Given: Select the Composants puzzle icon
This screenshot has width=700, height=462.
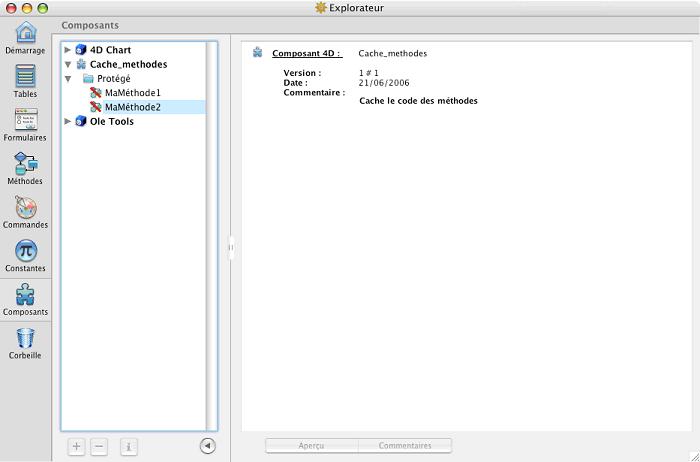Looking at the screenshot, I should coord(25,295).
